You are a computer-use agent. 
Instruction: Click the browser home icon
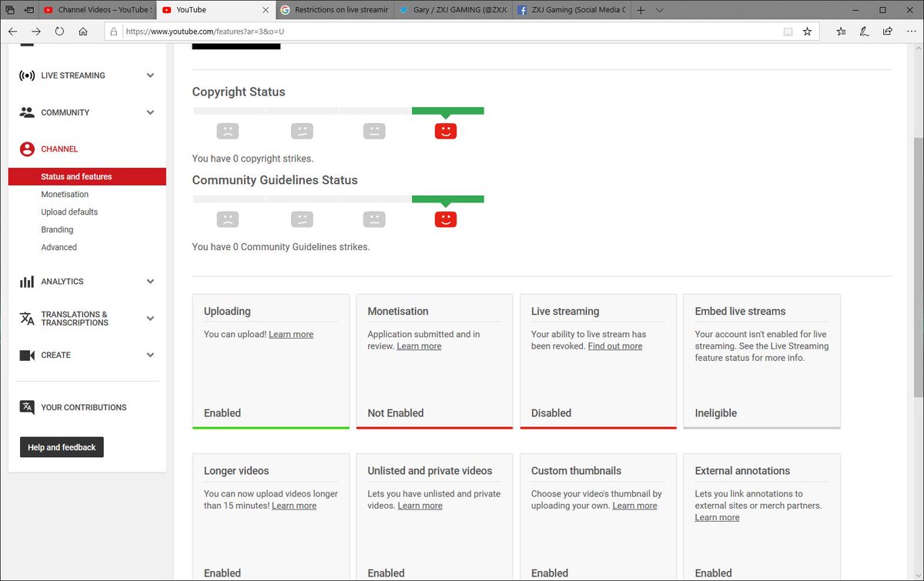[x=83, y=32]
